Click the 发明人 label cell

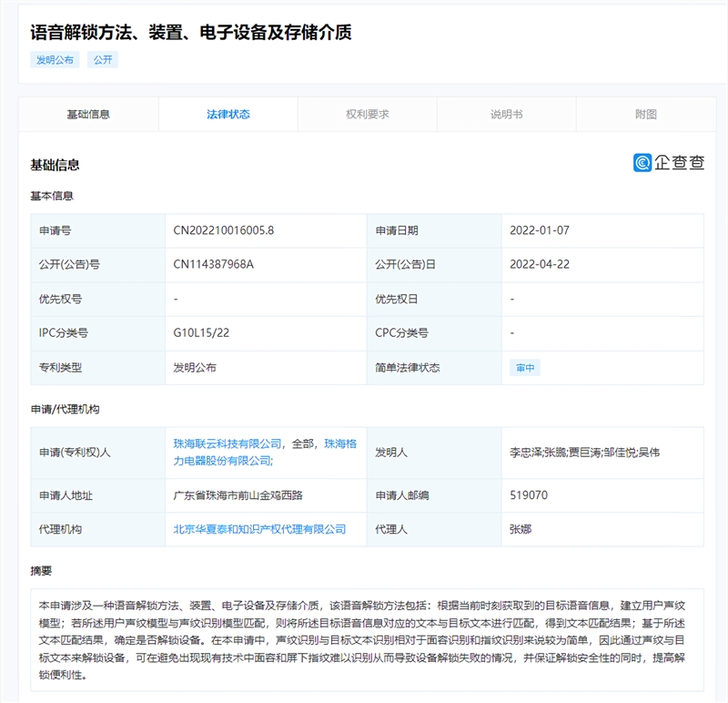tap(434, 453)
